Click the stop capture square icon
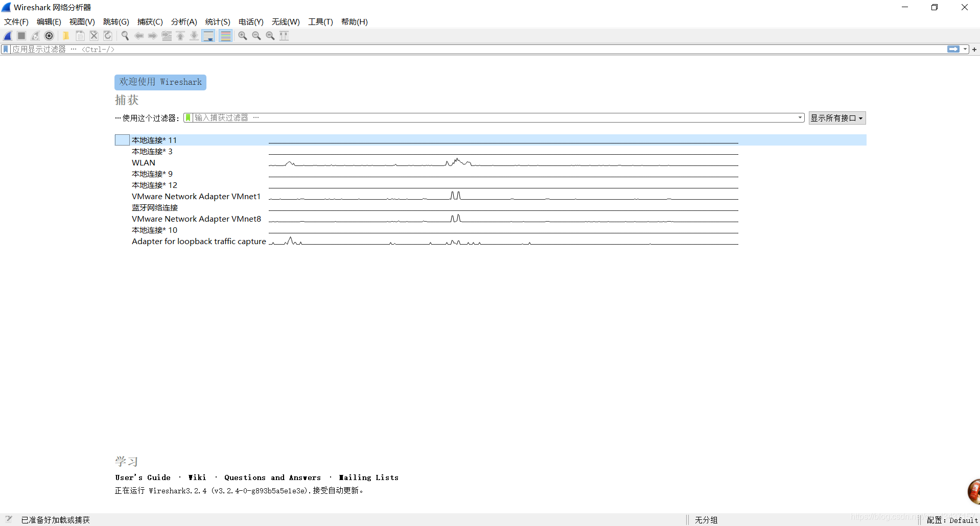Viewport: 980px width, 526px height. pos(21,36)
